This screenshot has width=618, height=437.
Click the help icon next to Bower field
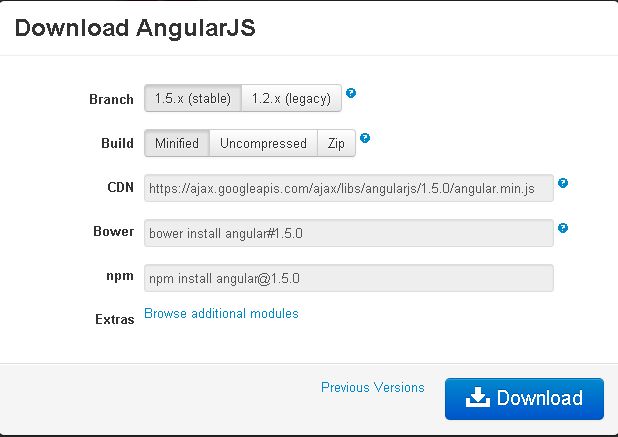(x=563, y=228)
